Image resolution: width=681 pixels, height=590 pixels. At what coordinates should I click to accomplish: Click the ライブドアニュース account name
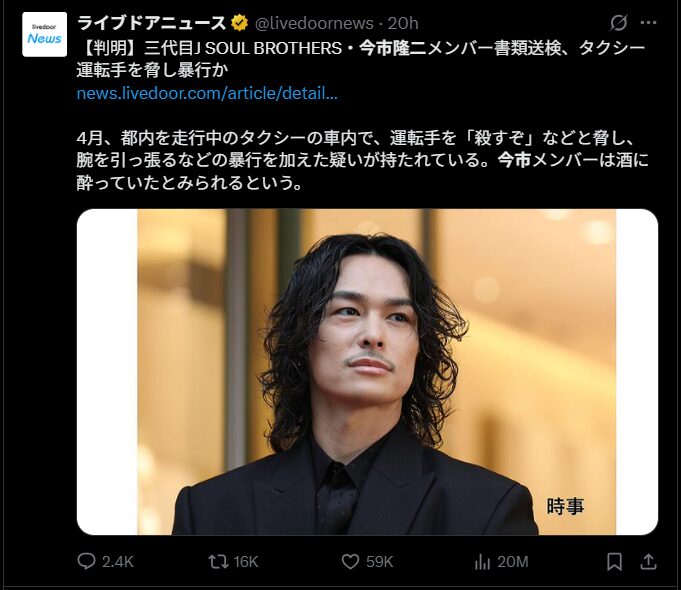point(152,23)
